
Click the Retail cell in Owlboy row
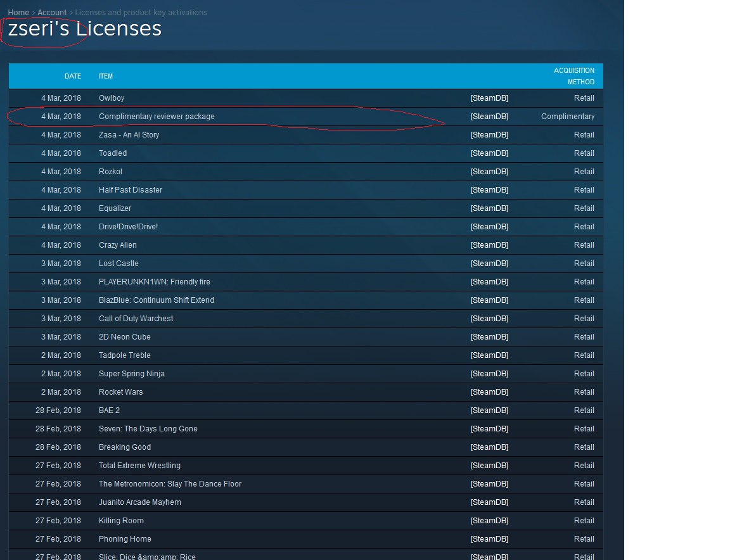pyautogui.click(x=584, y=98)
